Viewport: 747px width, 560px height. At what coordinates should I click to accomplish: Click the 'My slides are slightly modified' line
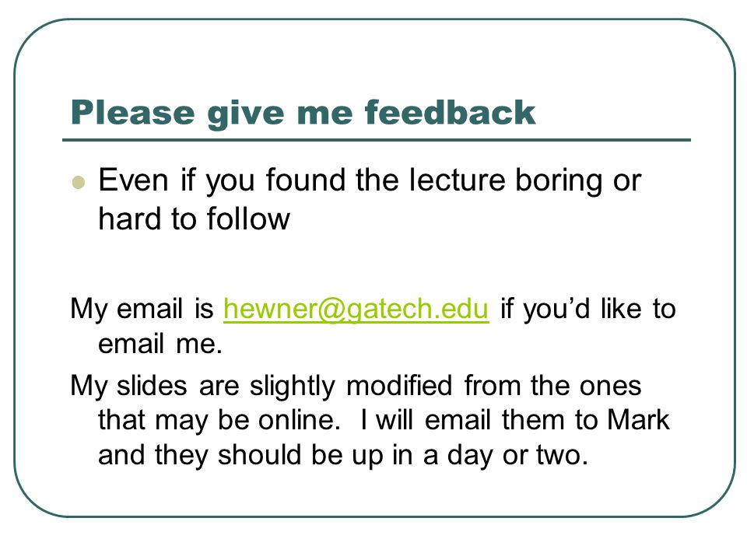[x=261, y=386]
